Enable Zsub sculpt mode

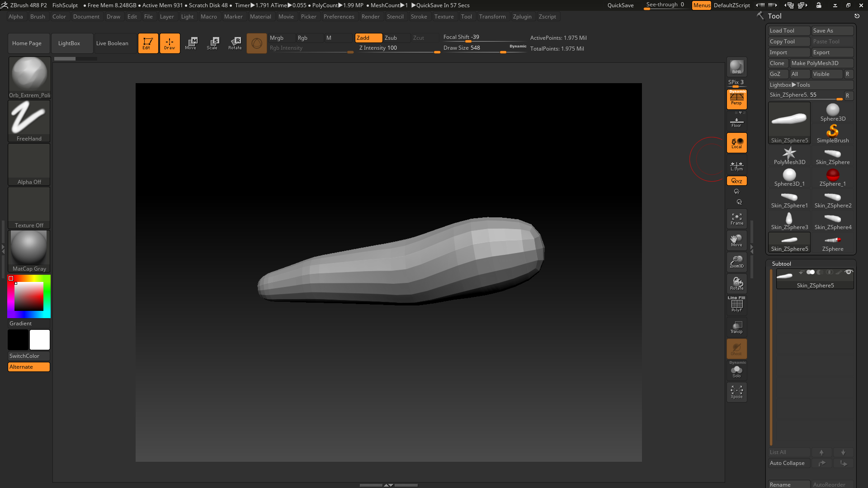coord(396,38)
